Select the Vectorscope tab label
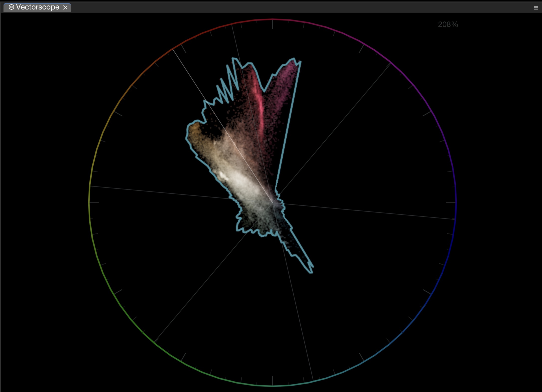The height and width of the screenshot is (392, 542). tap(38, 7)
